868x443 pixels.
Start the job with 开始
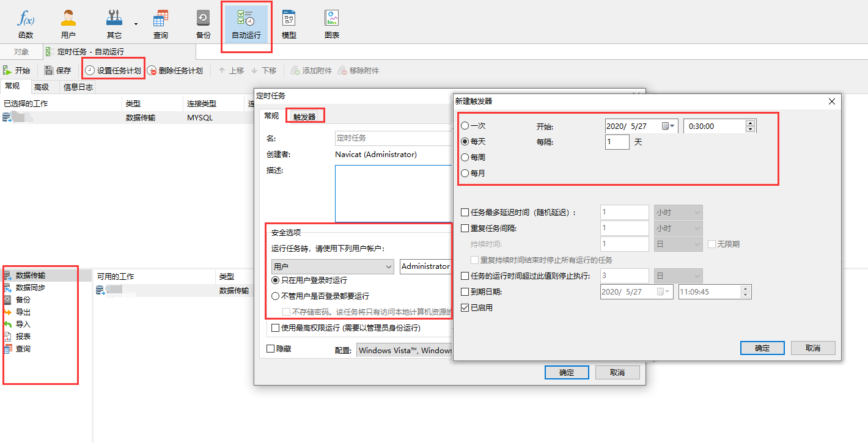point(17,70)
